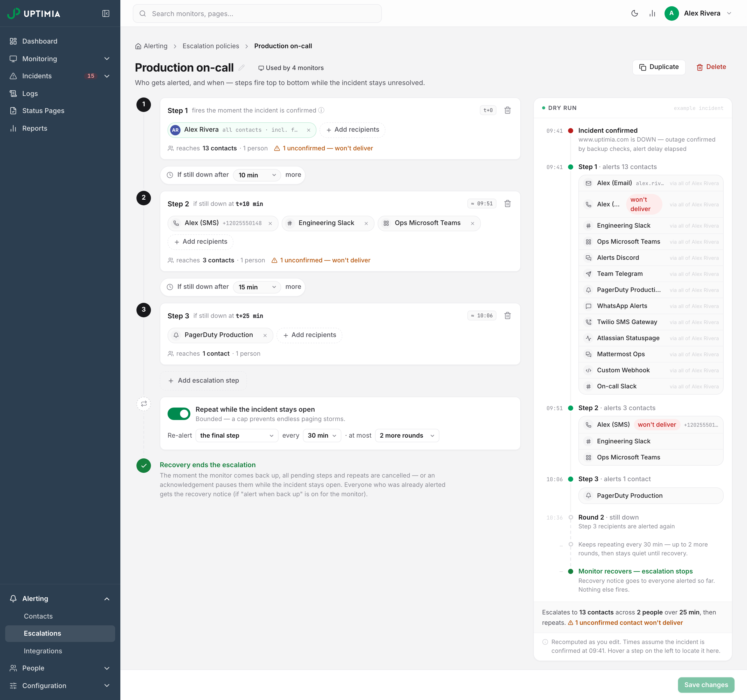
Task: Open the 10 min delay dropdown
Action: pos(257,175)
